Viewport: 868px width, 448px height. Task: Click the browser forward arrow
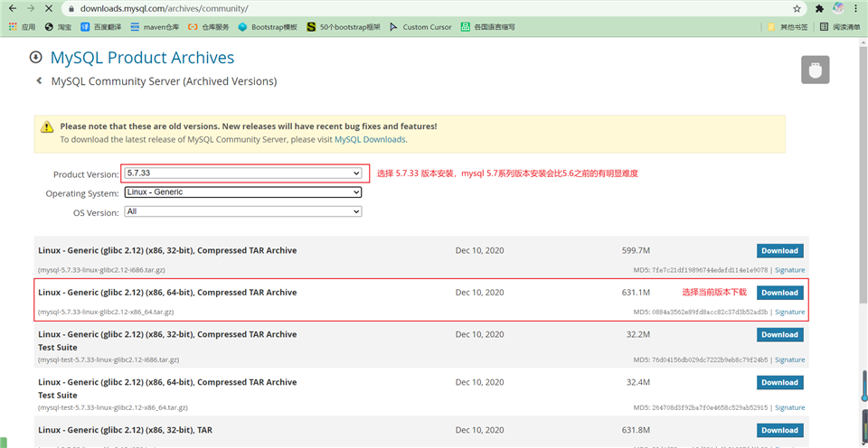tap(31, 8)
